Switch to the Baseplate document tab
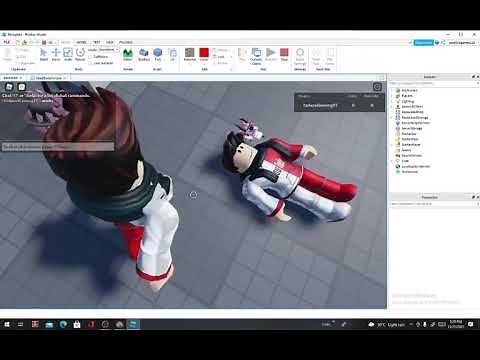The image size is (480, 360). [13, 78]
